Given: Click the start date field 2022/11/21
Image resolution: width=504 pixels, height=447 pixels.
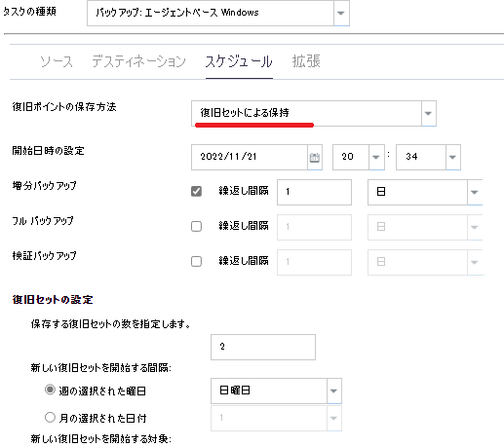Looking at the screenshot, I should point(250,157).
